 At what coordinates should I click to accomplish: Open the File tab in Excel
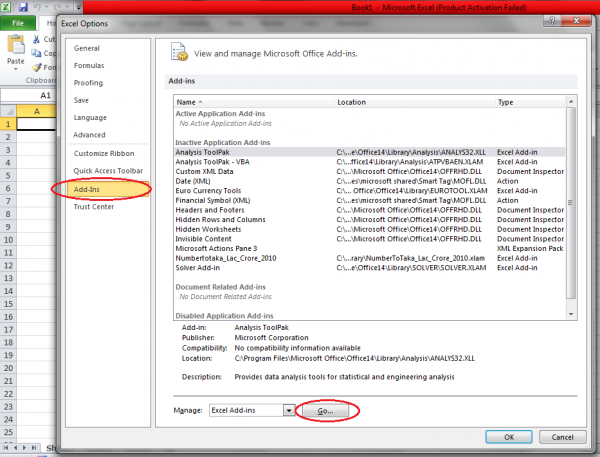coord(18,23)
